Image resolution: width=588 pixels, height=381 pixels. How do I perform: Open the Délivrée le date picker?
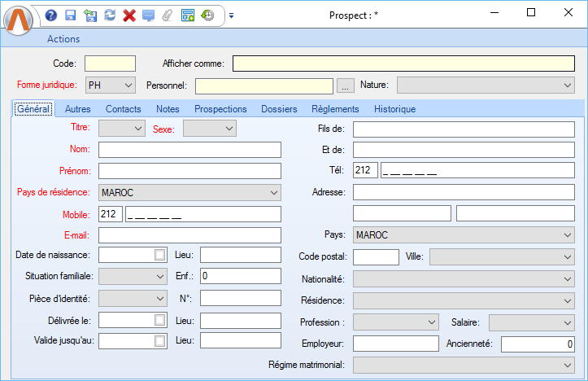click(159, 319)
